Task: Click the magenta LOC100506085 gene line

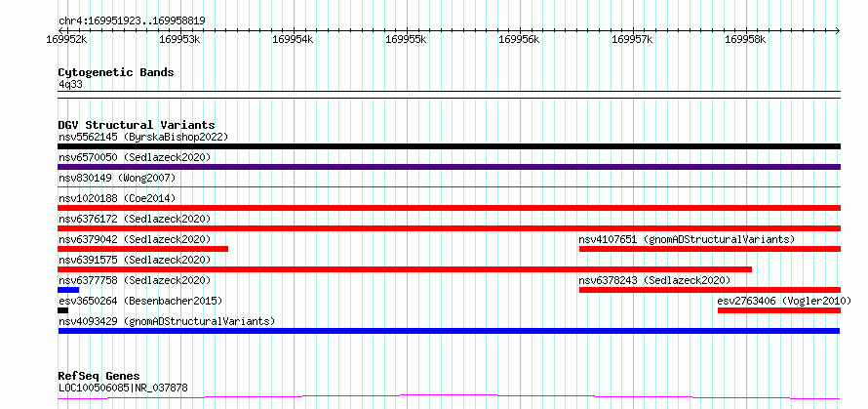Action: 449,396
